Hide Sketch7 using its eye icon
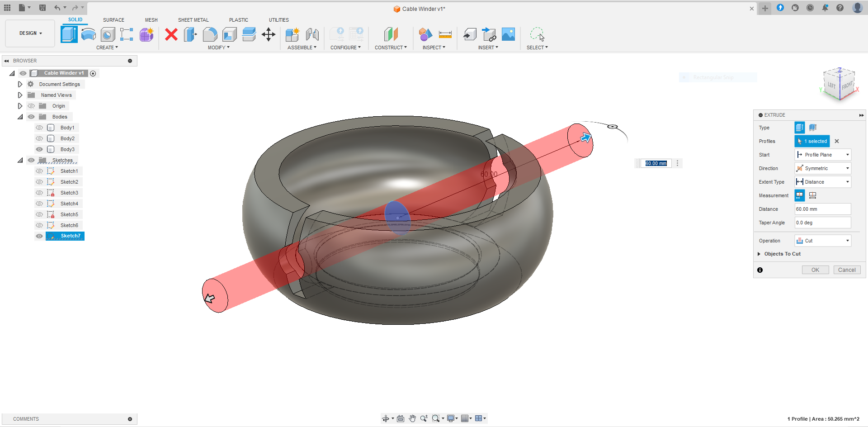 [x=39, y=236]
